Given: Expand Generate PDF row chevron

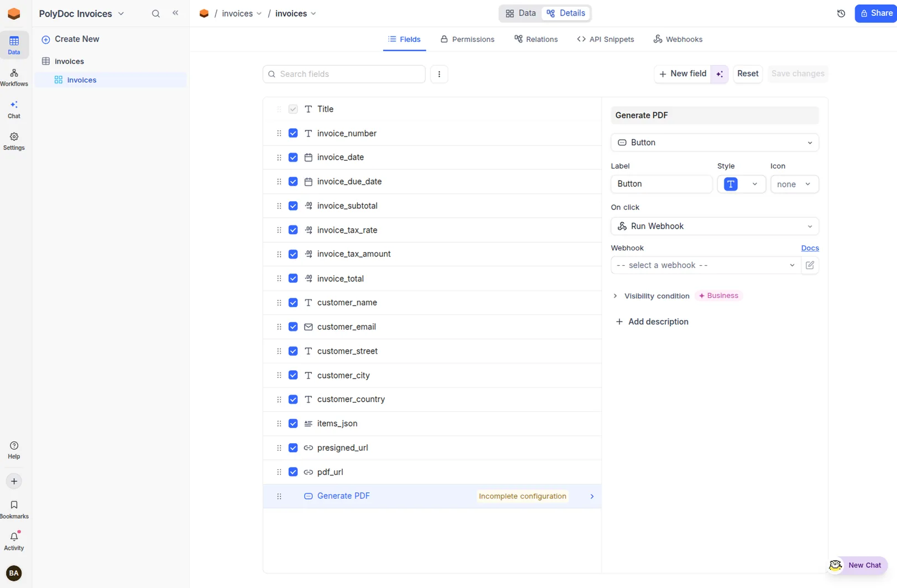Looking at the screenshot, I should tap(592, 496).
